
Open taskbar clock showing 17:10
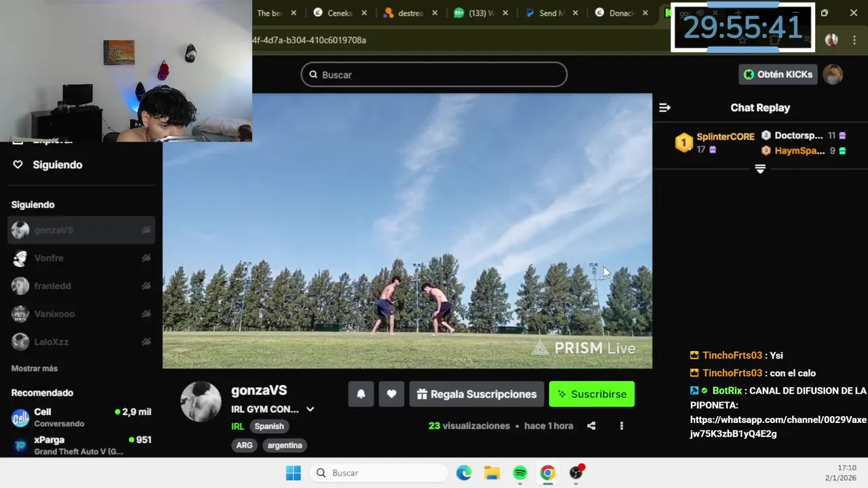(x=840, y=473)
